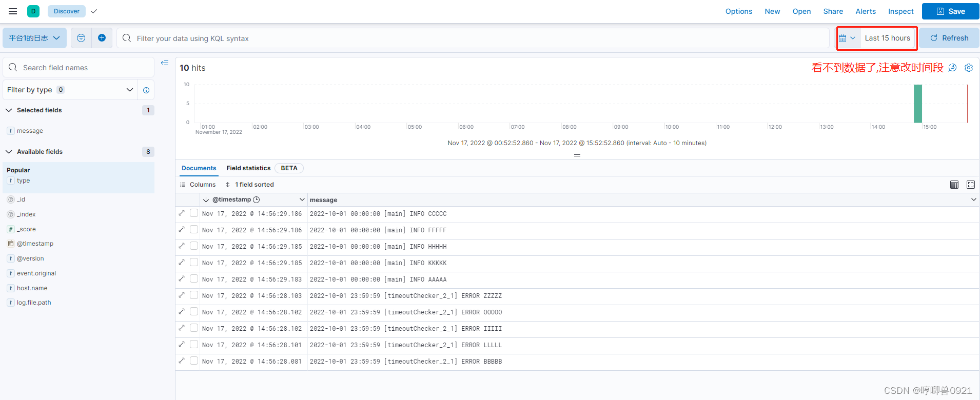Check the box for row ERROR IIIII
This screenshot has width=980, height=400.
194,328
